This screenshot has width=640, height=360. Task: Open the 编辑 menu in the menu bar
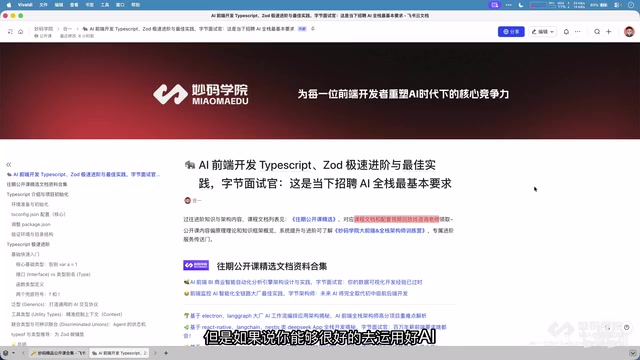click(x=59, y=5)
